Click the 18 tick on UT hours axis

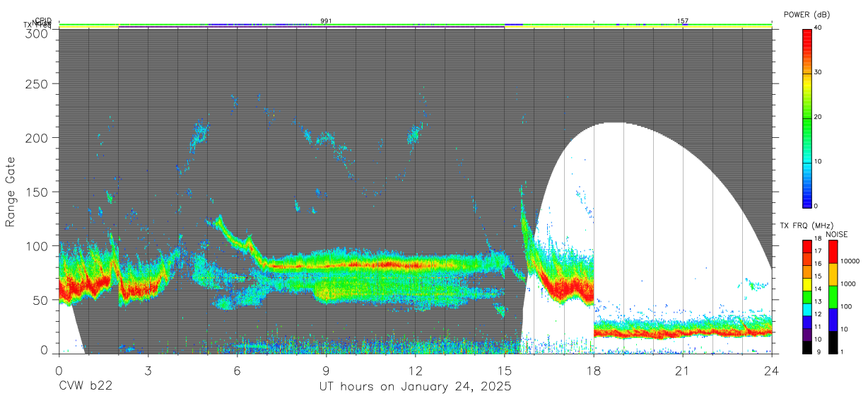tap(593, 370)
